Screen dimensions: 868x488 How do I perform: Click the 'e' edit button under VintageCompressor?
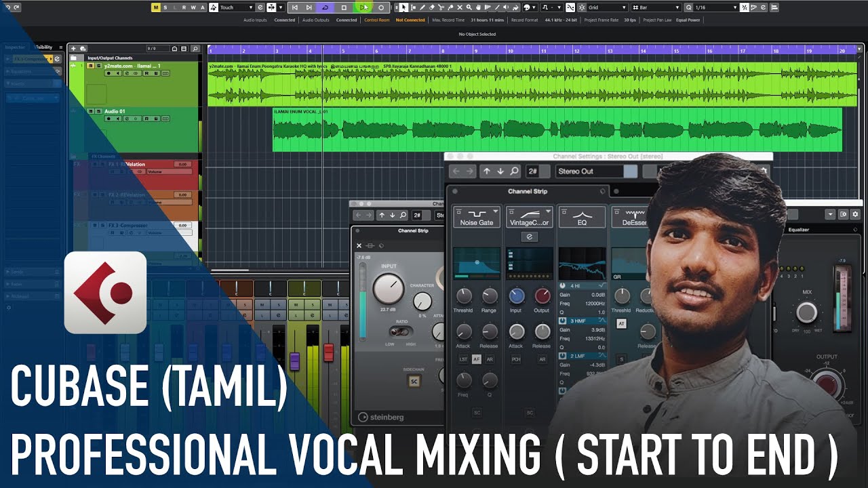click(529, 237)
